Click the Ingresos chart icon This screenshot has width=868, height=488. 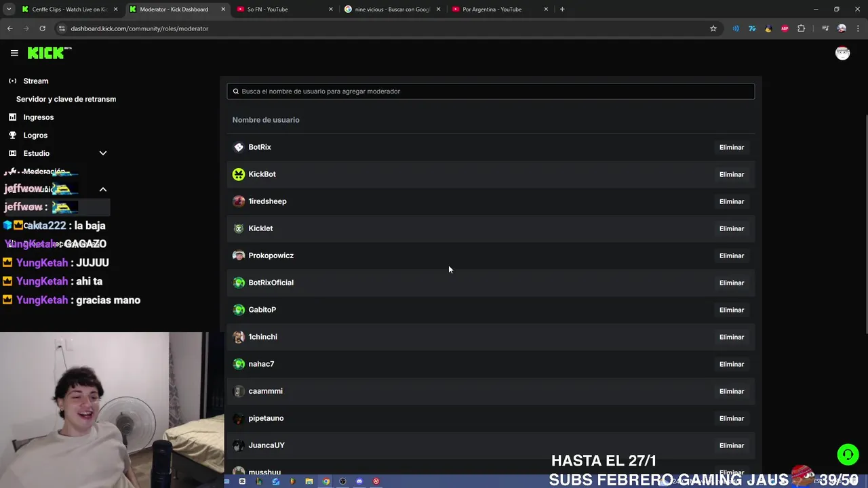tap(12, 117)
